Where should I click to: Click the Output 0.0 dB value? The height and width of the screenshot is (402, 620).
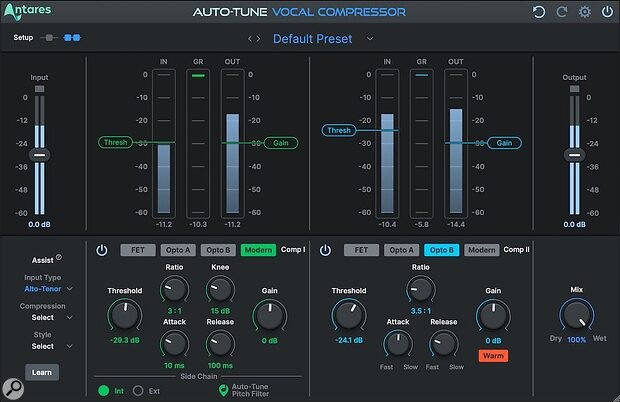575,225
